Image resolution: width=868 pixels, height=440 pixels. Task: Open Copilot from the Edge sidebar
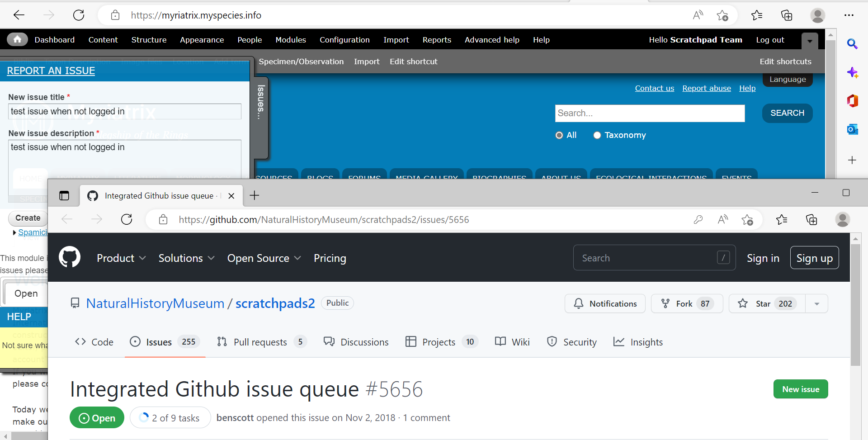(x=853, y=72)
